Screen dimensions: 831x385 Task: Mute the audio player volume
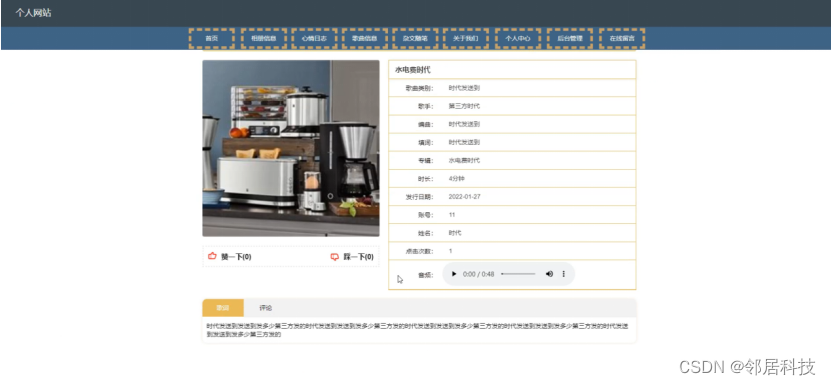click(550, 274)
